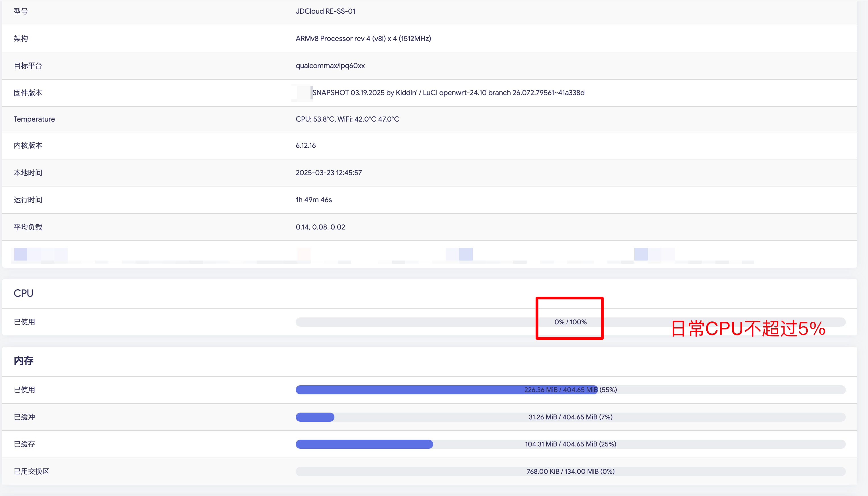868x496 pixels.
Task: Click the Temperature row label
Action: point(34,119)
